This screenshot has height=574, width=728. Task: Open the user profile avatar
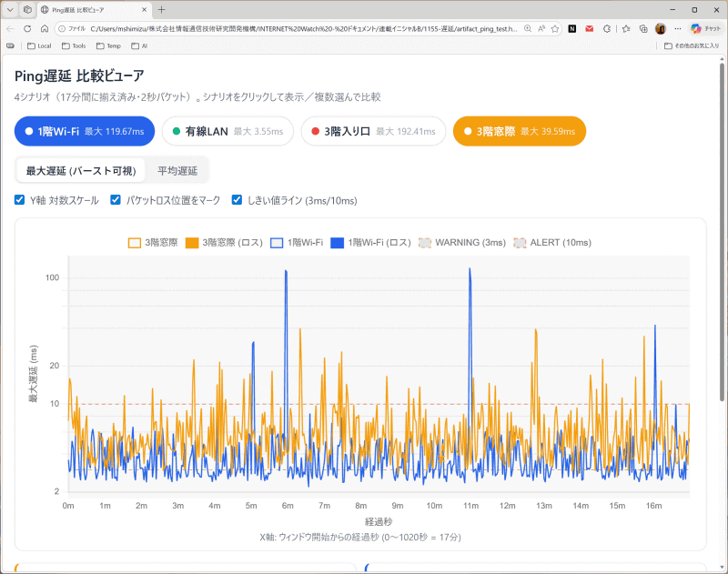[661, 29]
